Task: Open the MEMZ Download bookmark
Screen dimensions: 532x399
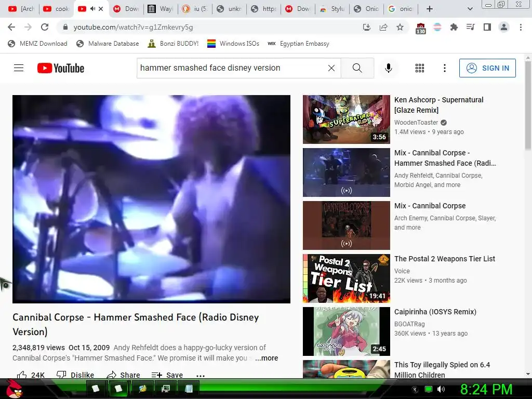Action: coord(37,44)
